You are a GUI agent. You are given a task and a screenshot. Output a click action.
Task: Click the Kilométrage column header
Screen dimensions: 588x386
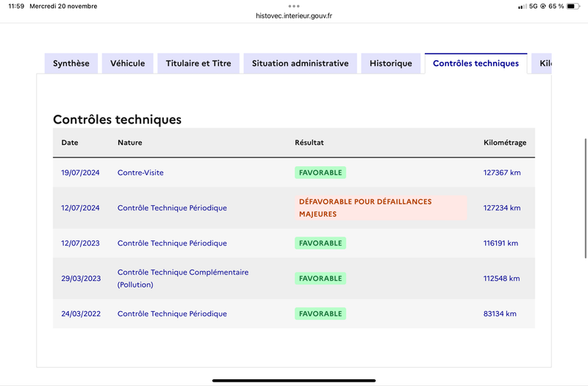tap(505, 143)
